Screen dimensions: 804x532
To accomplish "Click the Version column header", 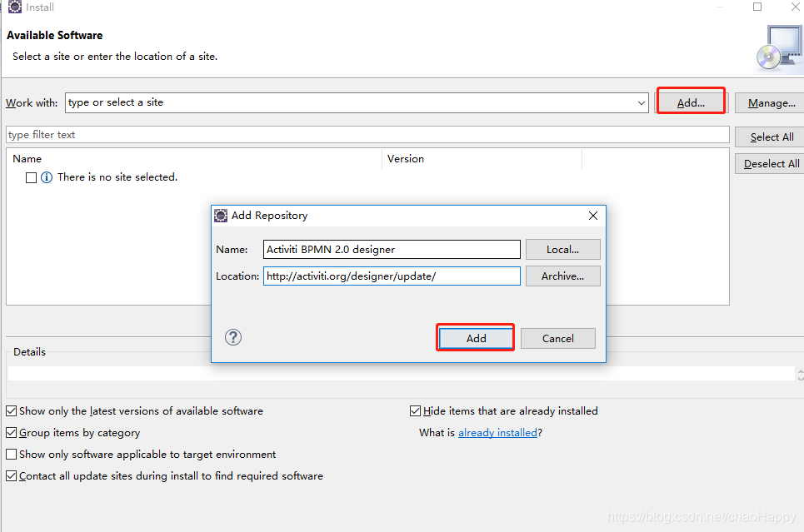I will (482, 159).
